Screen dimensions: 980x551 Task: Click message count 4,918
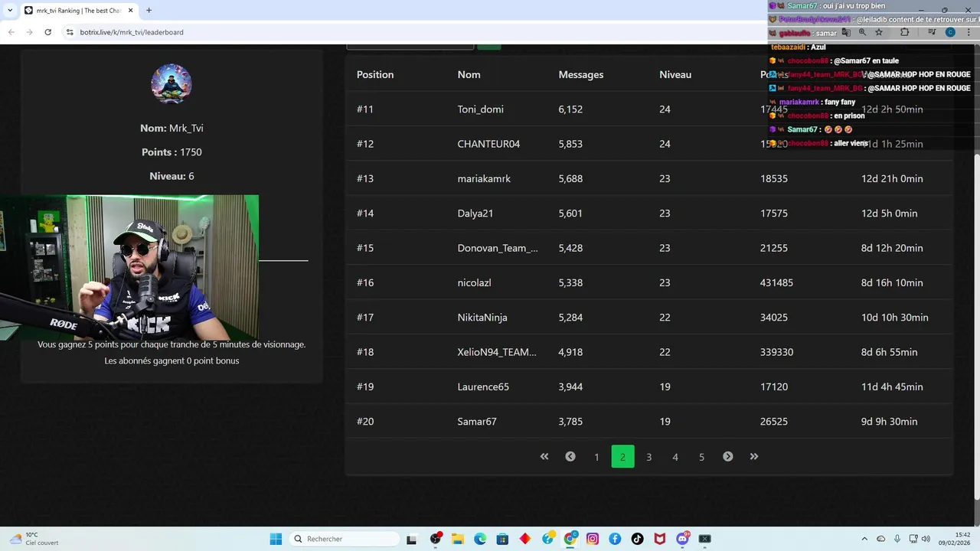pos(570,352)
